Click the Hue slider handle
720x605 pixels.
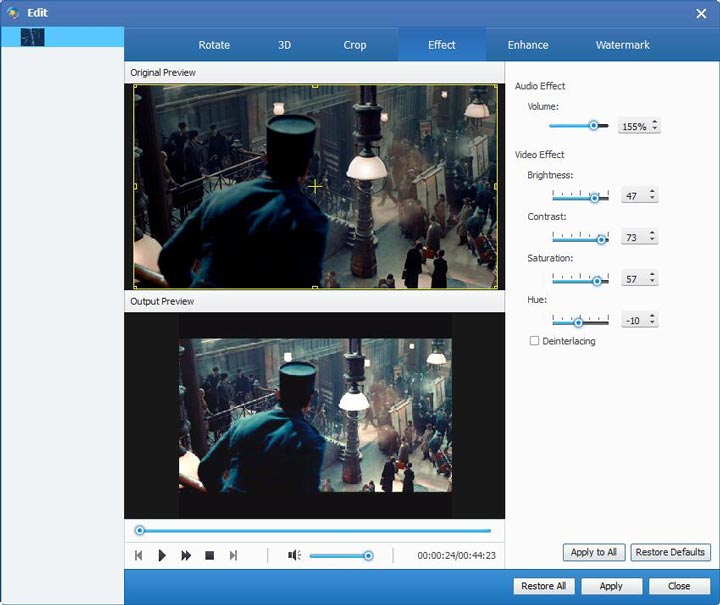(578, 323)
